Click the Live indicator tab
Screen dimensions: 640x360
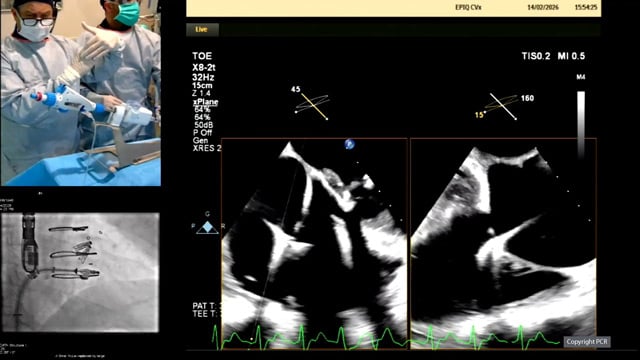tap(202, 29)
